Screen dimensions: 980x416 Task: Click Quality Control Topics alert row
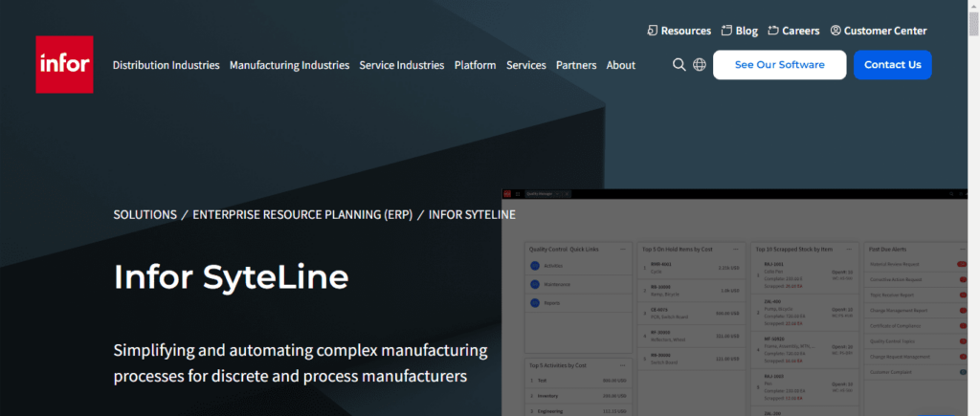[x=918, y=341]
